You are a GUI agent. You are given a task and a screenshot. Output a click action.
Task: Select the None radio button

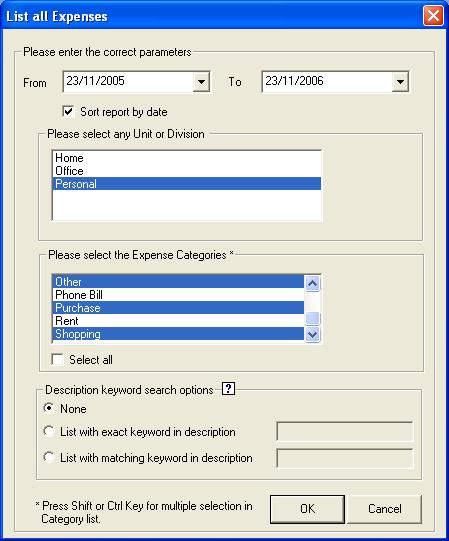49,408
